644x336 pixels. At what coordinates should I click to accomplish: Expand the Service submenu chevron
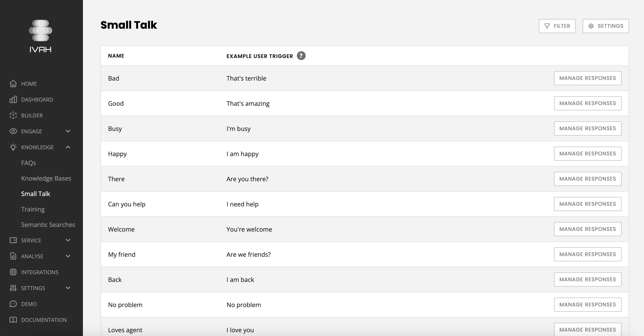click(x=68, y=240)
